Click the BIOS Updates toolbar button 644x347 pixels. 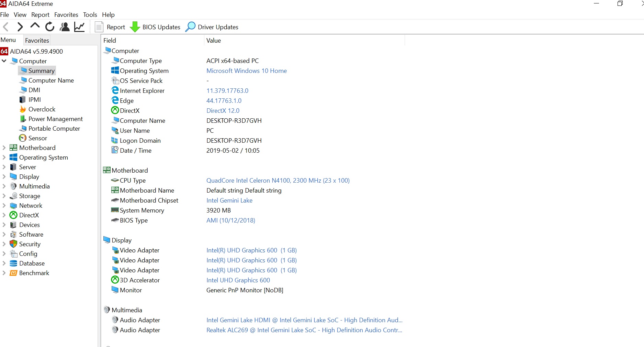coord(155,27)
